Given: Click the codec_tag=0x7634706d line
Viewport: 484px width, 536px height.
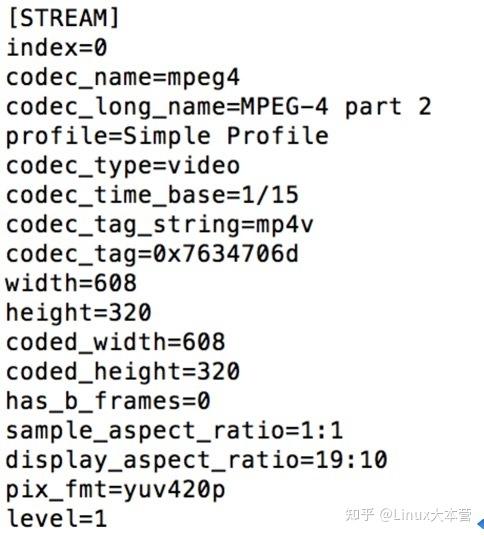Looking at the screenshot, I should (152, 255).
